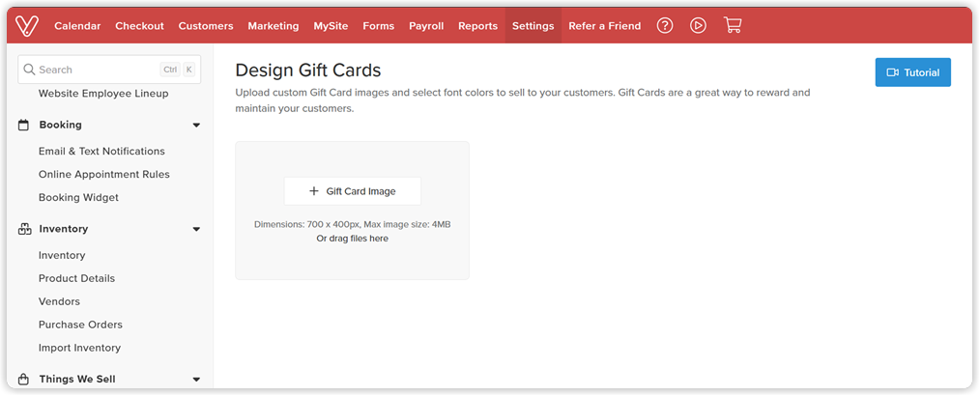Open the Customers menu

tap(206, 26)
